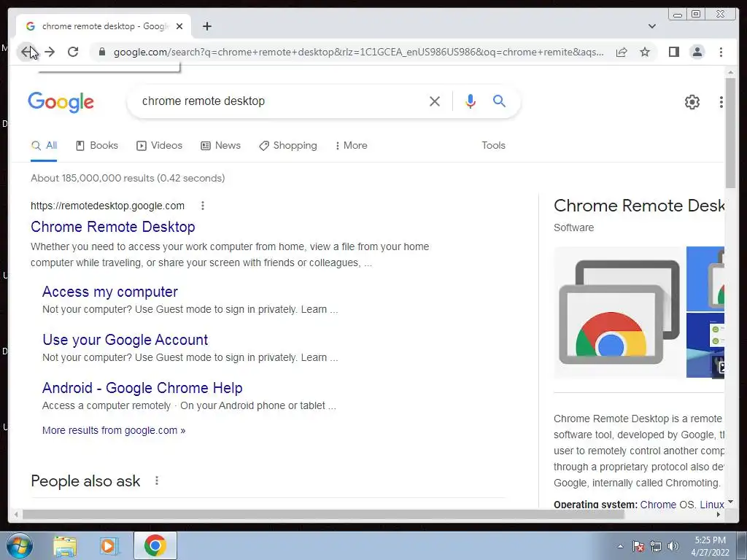Open the Use your Google Account sitelink
747x560 pixels.
coord(125,340)
